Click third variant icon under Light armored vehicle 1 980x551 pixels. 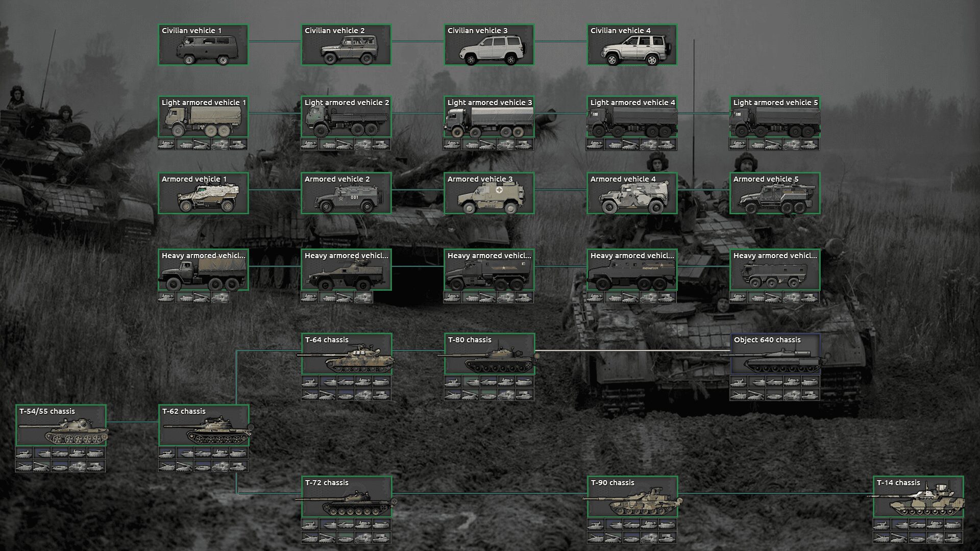click(x=203, y=144)
